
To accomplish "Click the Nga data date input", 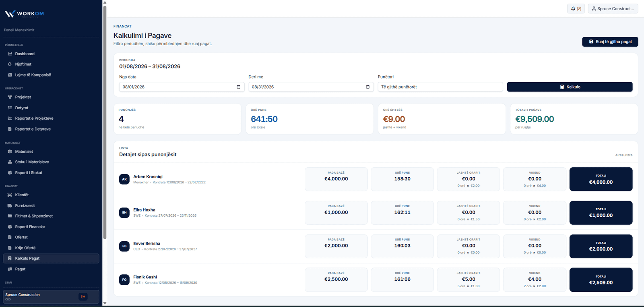I will pyautogui.click(x=182, y=87).
